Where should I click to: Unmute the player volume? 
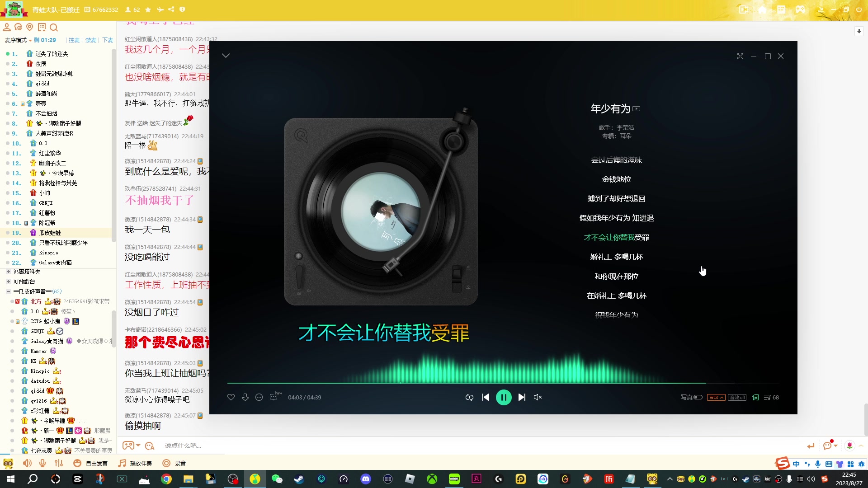538,397
